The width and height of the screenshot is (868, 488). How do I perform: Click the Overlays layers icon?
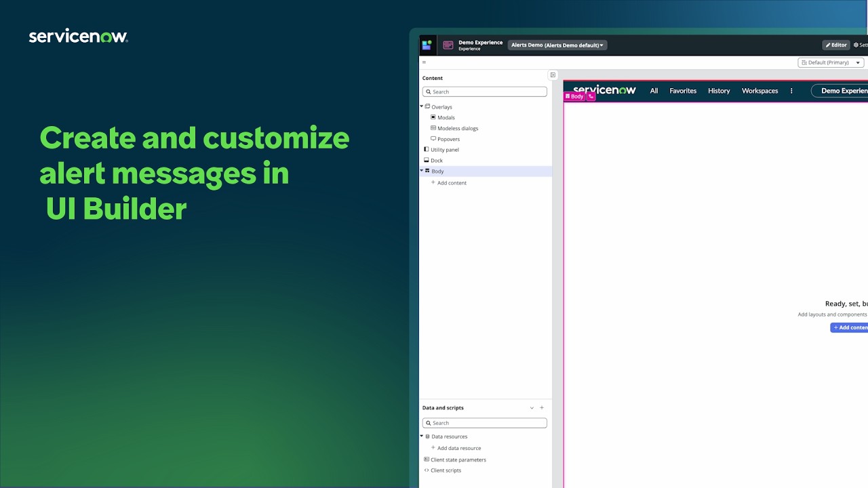pyautogui.click(x=427, y=106)
